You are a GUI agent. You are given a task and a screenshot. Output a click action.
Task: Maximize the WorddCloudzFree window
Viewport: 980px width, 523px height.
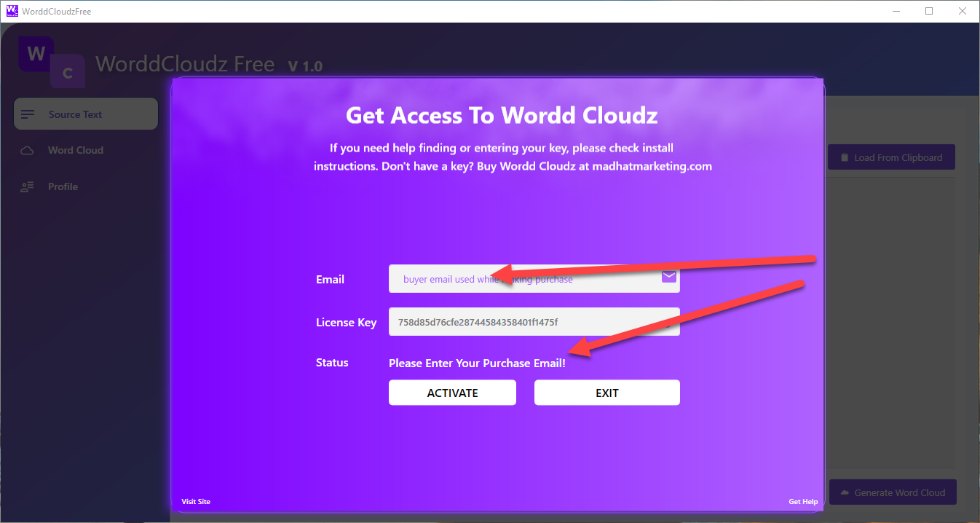point(929,11)
